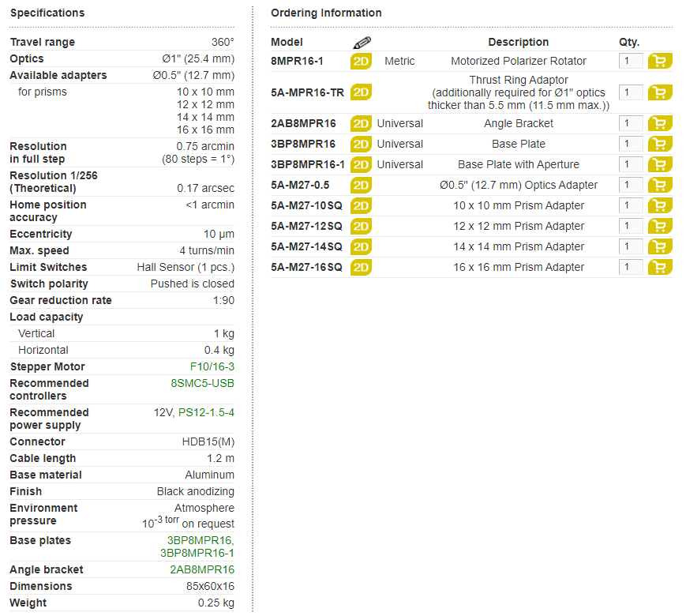This screenshot has width=686, height=616.
Task: Open 2D drawing for 5A-M27-16SQ
Action: point(361,267)
